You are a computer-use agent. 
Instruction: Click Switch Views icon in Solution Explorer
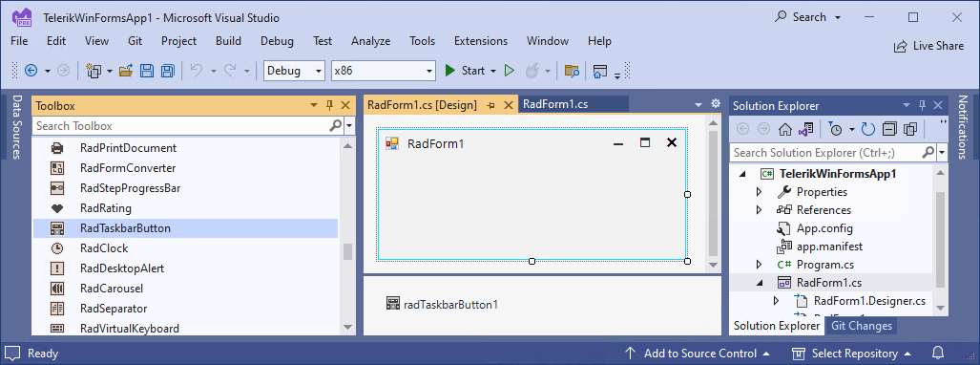click(805, 130)
